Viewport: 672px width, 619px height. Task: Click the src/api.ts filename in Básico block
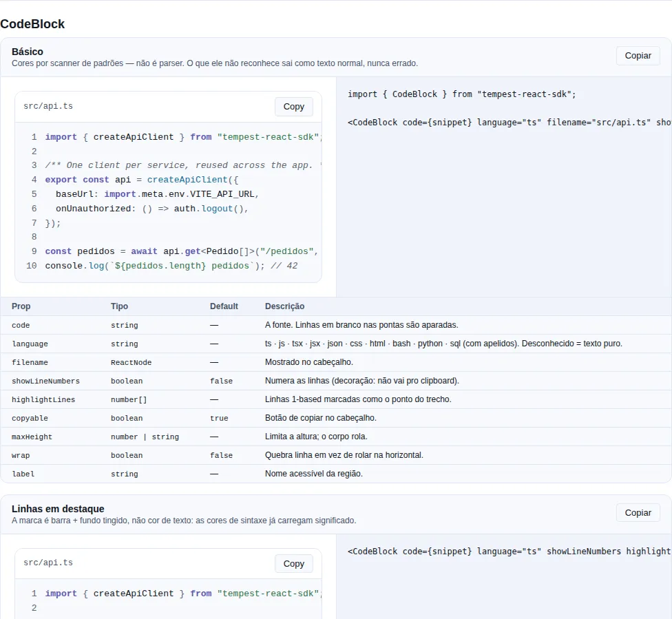[48, 106]
